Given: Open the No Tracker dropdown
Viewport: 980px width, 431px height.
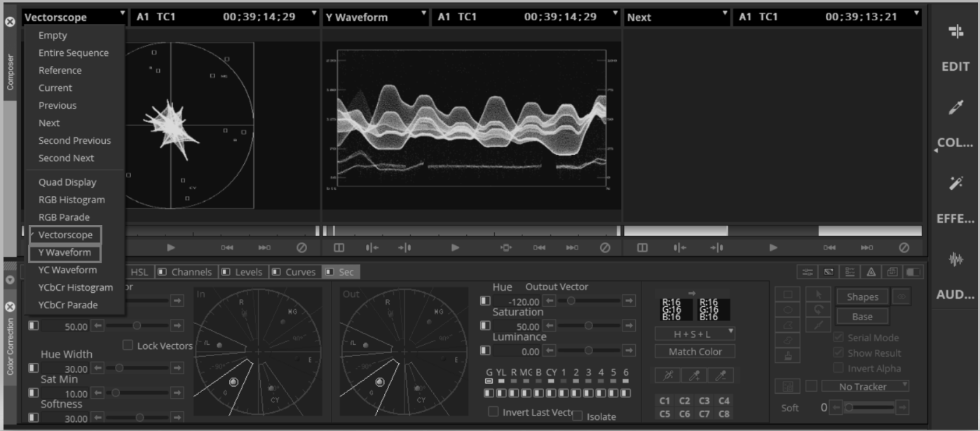Looking at the screenshot, I should (865, 386).
